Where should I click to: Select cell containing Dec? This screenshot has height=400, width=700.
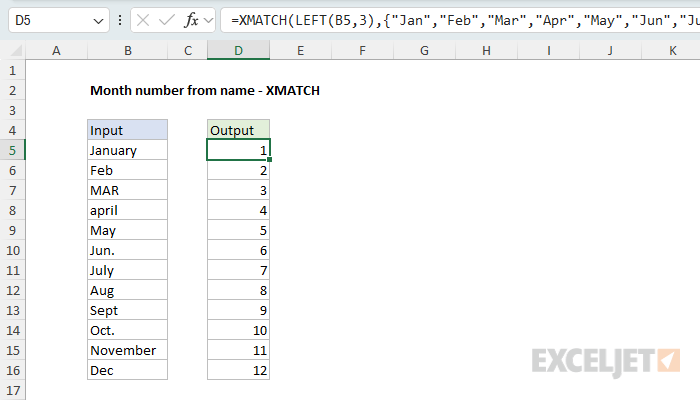point(128,371)
